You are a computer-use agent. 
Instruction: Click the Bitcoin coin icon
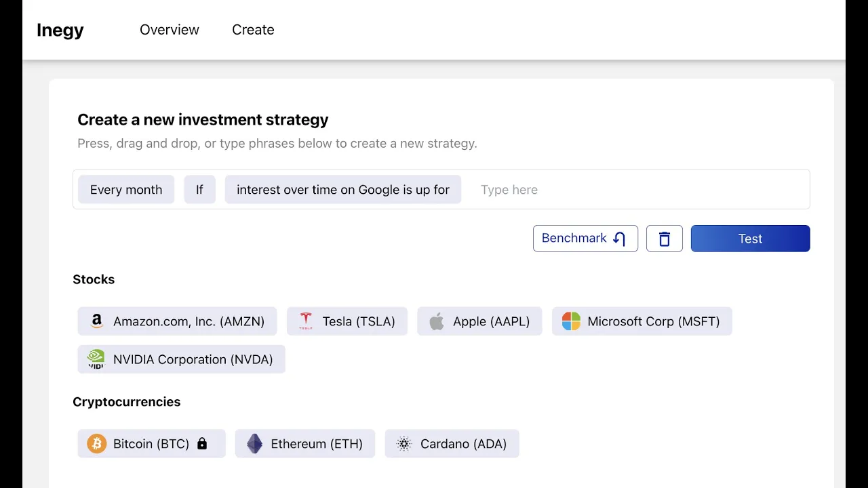click(x=97, y=444)
